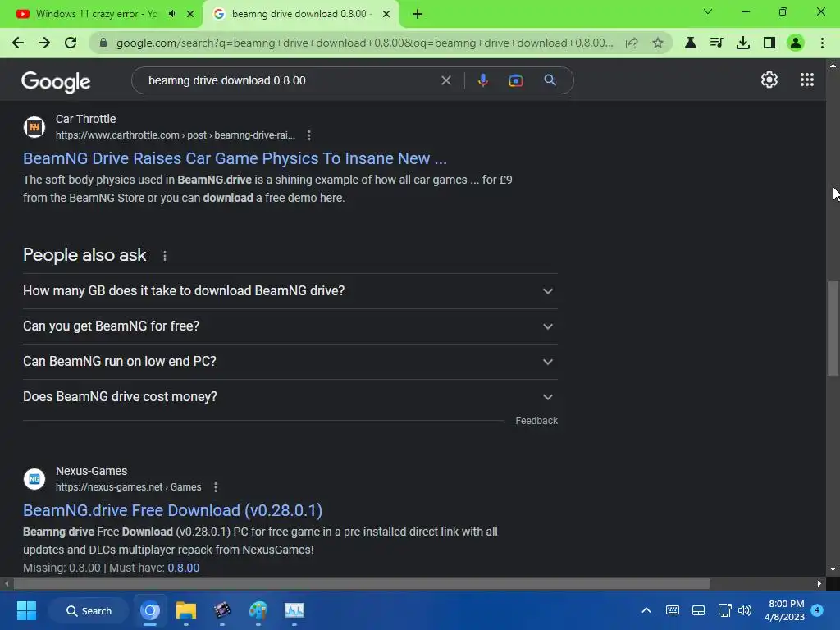The height and width of the screenshot is (630, 840).
Task: Open the Windows Start menu
Action: point(26,610)
